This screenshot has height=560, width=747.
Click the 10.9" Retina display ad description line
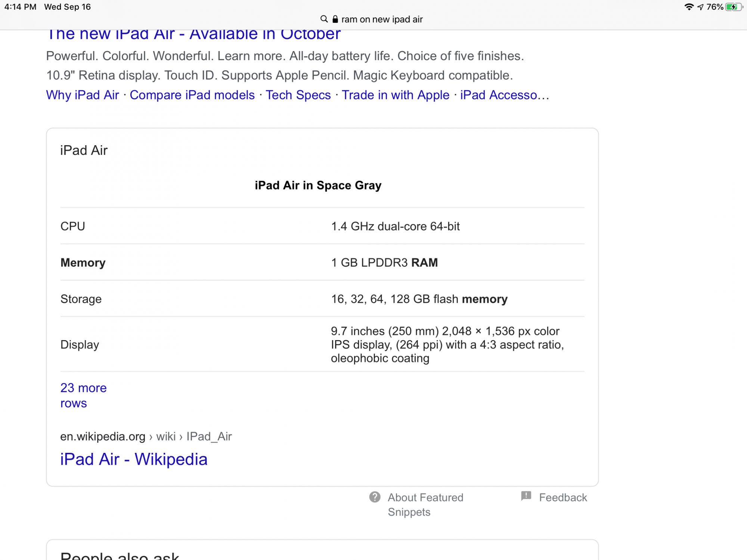click(x=279, y=75)
